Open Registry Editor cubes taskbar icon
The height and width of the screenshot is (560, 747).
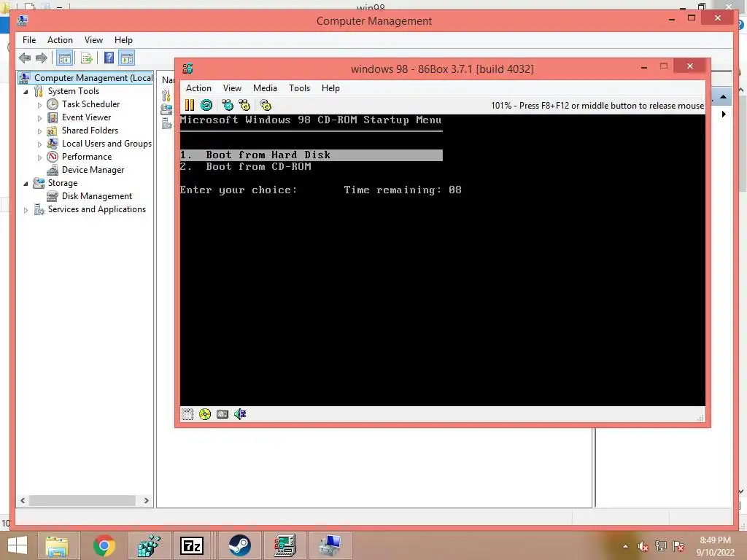pos(149,545)
